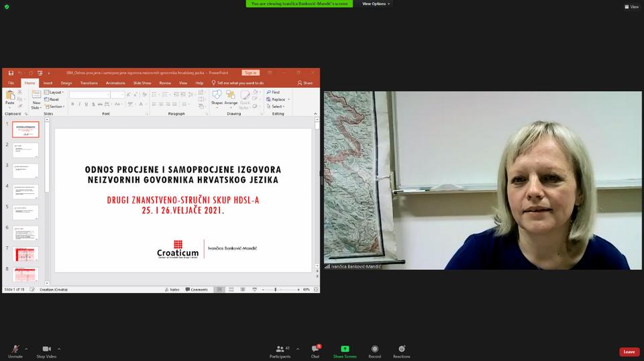Switch to the Slide Show tab
Viewport: 644px width, 361px height.
(142, 83)
